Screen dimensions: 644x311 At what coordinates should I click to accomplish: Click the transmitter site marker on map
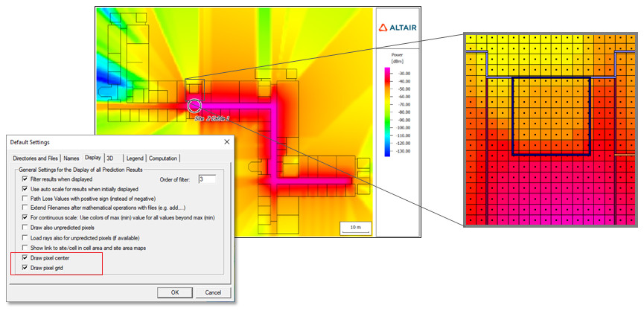[x=195, y=105]
